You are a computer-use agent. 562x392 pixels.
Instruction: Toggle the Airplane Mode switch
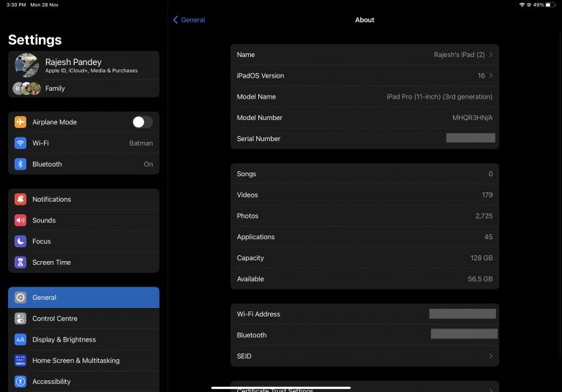pos(143,122)
